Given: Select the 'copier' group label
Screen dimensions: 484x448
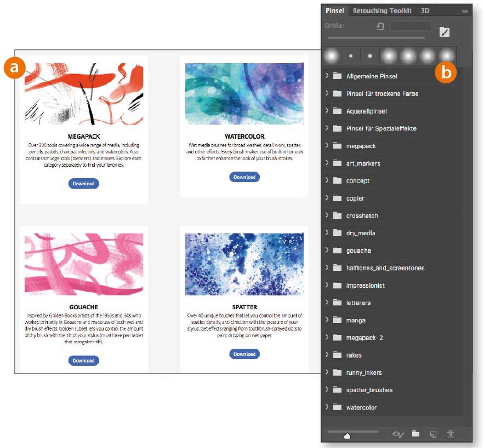Looking at the screenshot, I should coord(355,198).
